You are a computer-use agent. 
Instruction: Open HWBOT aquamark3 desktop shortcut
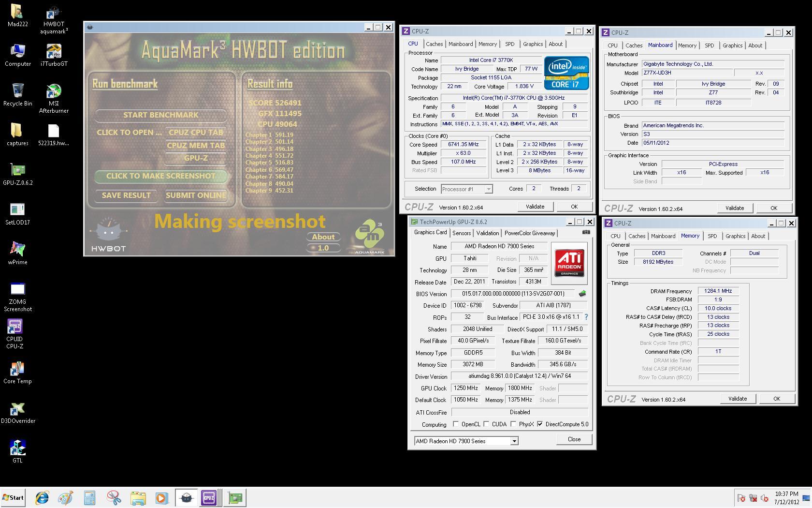(54, 19)
